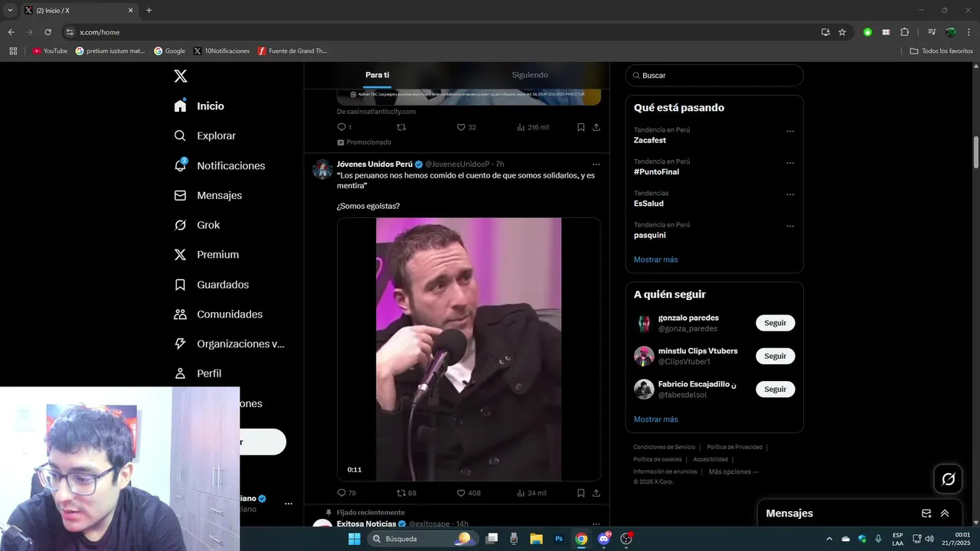Share the Jóvenes Unidos Perú post

point(596,493)
